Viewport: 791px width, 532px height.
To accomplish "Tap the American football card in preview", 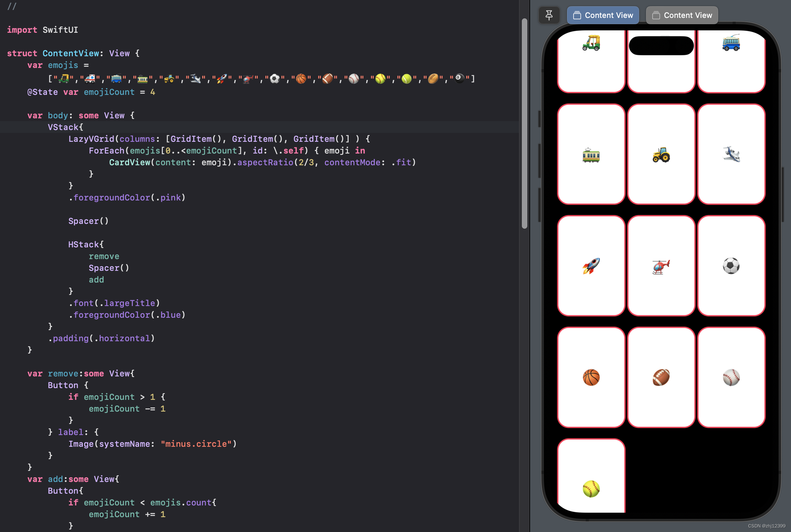I will point(661,377).
